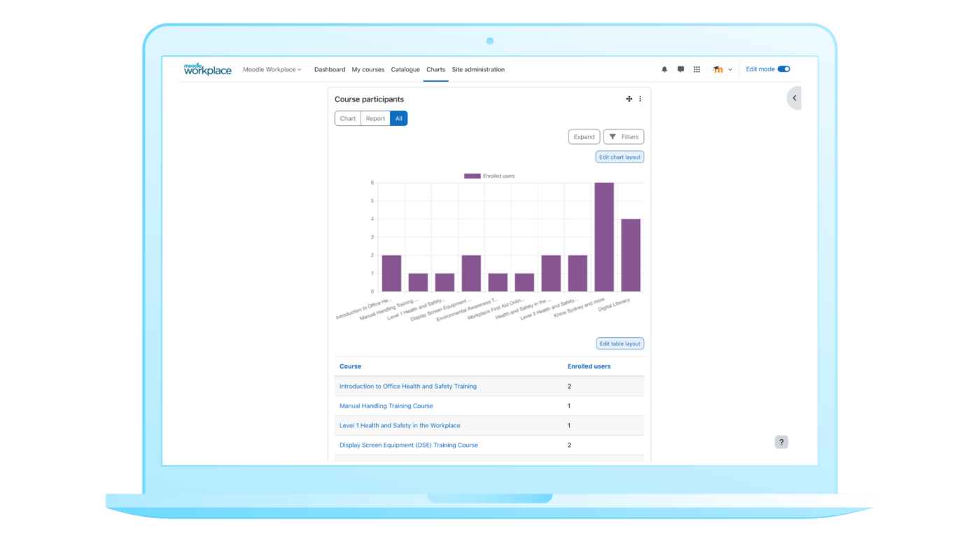Disable the Edit mode switch

[x=783, y=69]
